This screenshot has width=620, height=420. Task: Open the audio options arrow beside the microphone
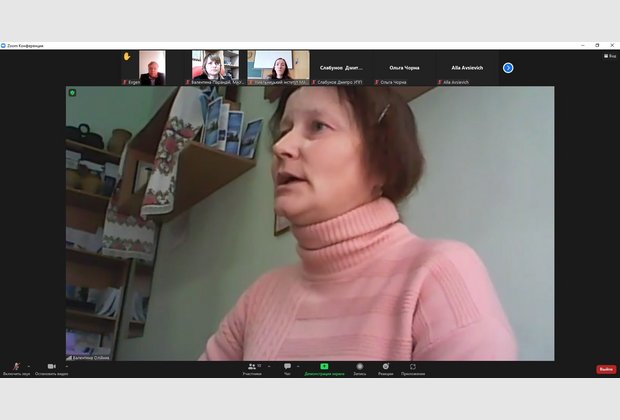tap(29, 366)
